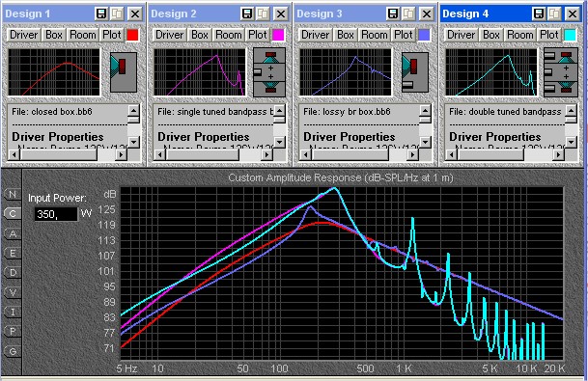Screen dimensions: 588x381
Task: Click the Input Power value field
Action: tap(56, 214)
